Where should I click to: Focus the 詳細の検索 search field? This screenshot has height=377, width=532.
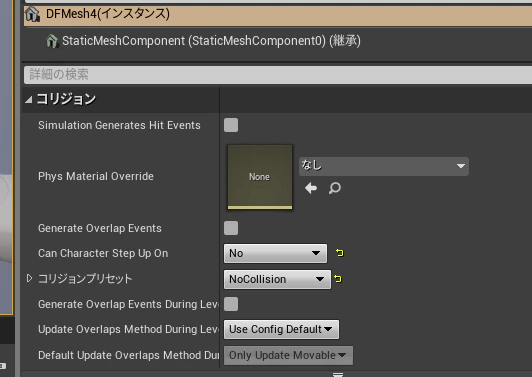coord(278,75)
